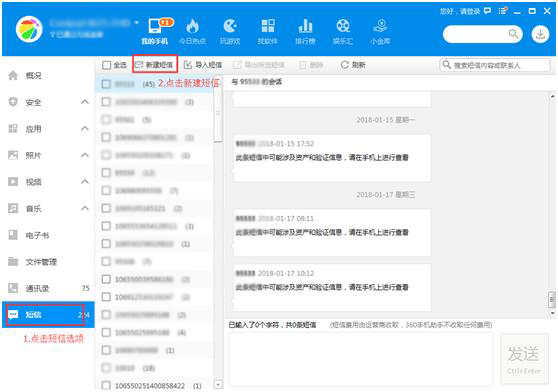The width and height of the screenshot is (558, 392).
Task: Open 文件管理 folder icon in sidebar
Action: (x=13, y=261)
